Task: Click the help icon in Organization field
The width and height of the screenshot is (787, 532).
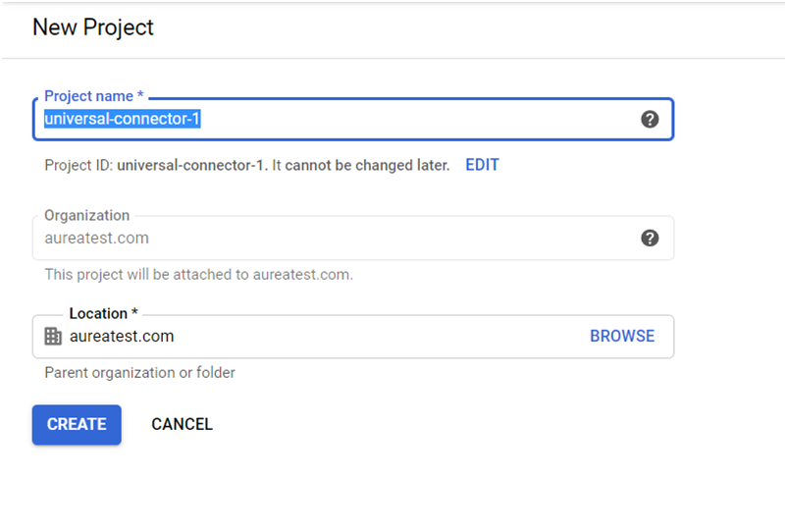Action: click(x=650, y=238)
